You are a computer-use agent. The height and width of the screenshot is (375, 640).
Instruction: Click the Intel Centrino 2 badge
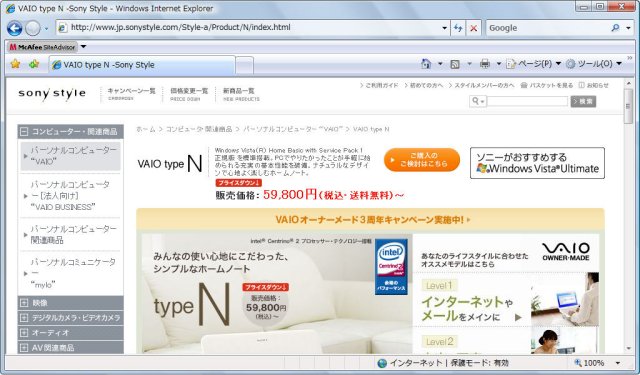(x=391, y=266)
